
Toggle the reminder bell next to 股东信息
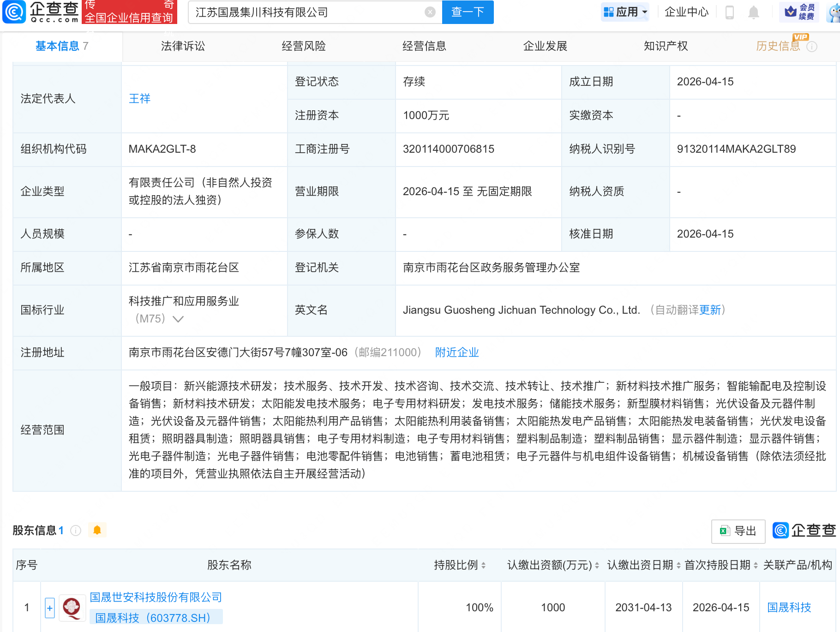coord(97,530)
